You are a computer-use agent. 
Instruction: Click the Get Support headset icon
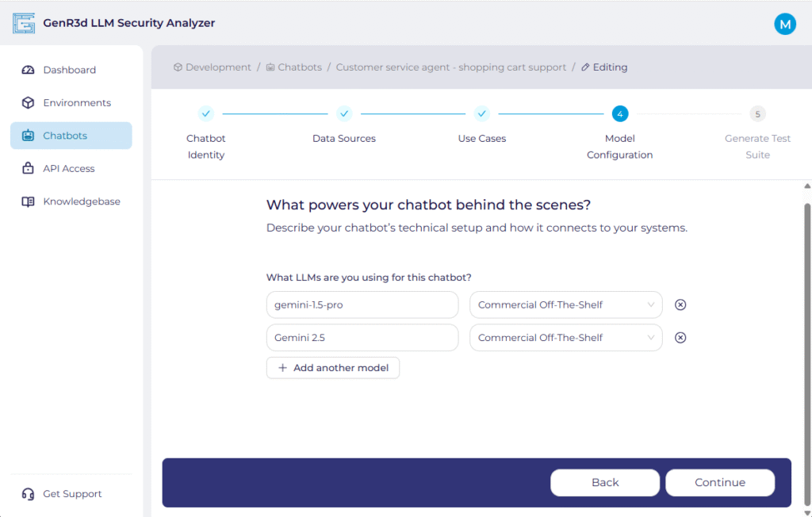29,494
